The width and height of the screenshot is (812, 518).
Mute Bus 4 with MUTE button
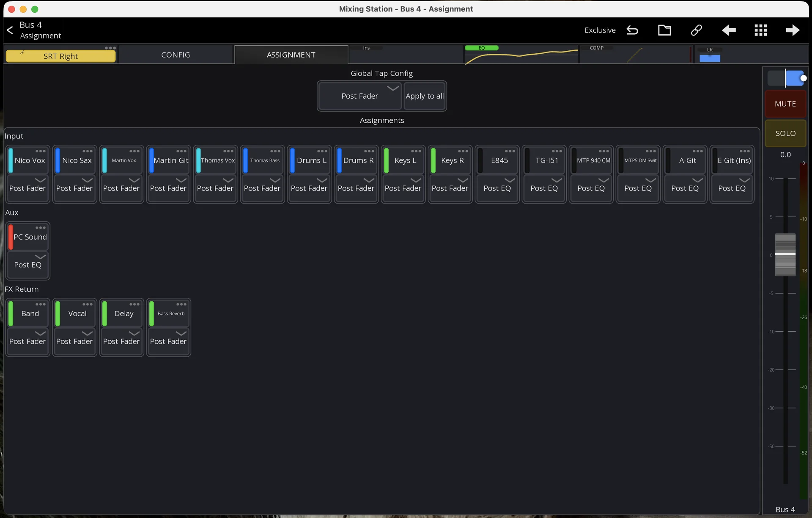click(x=785, y=104)
